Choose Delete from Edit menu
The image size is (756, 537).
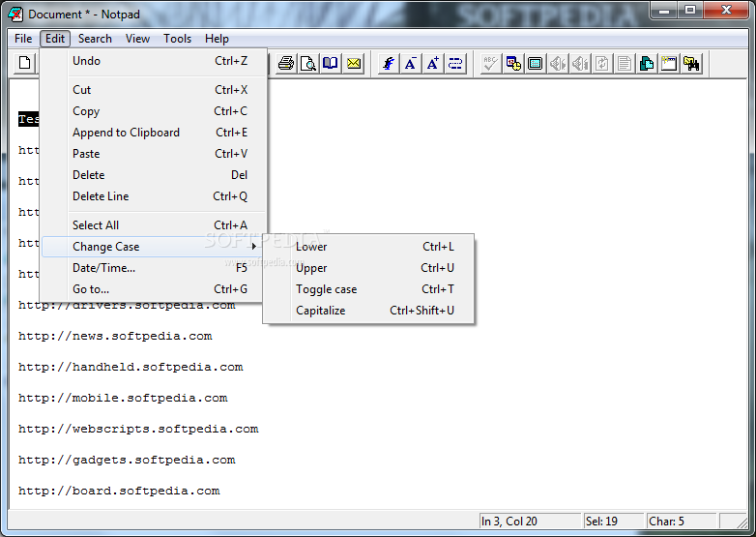pos(154,175)
